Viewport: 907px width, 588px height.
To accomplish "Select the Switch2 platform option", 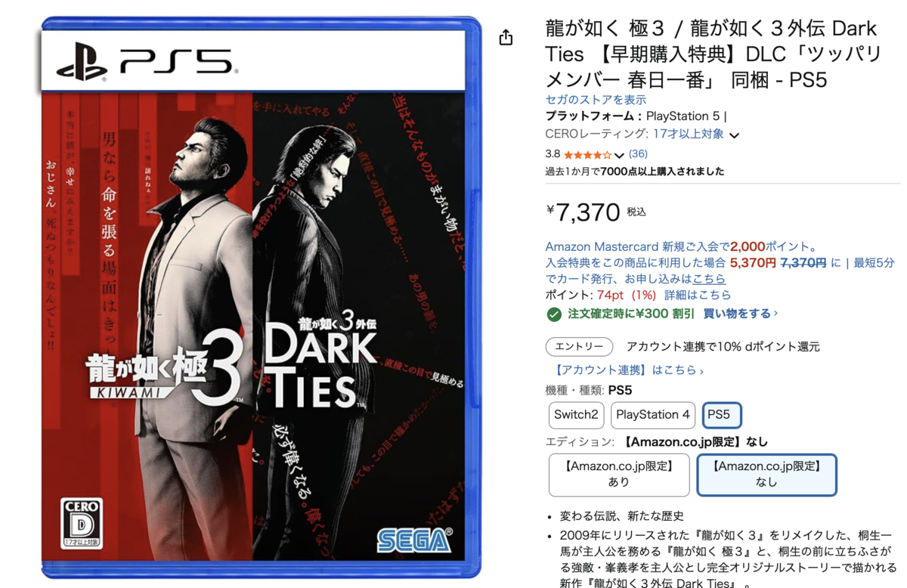I will coord(576,415).
